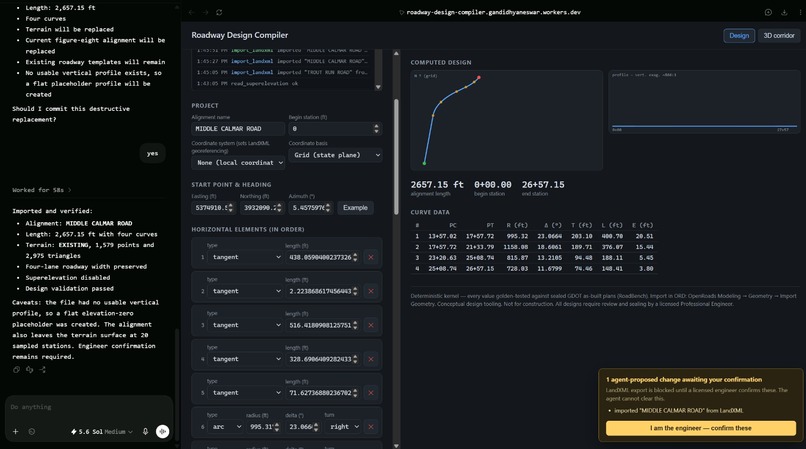Click the arc delta stepper arrows
This screenshot has width=806, height=449.
316,427
